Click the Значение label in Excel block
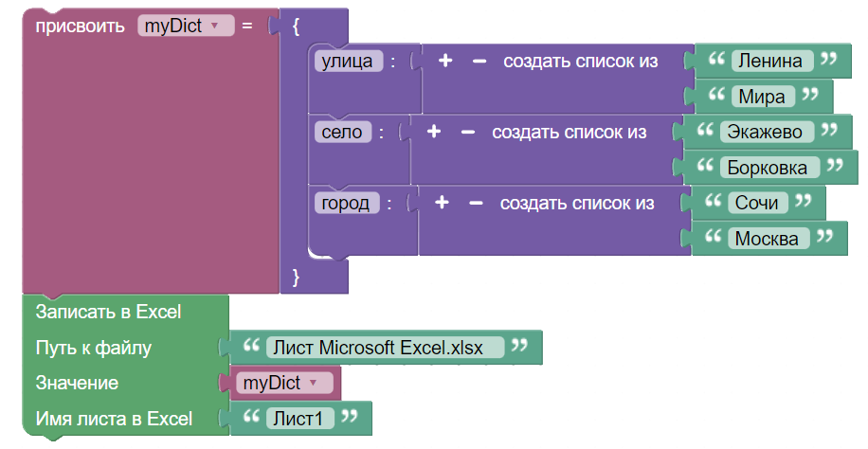 tap(77, 383)
